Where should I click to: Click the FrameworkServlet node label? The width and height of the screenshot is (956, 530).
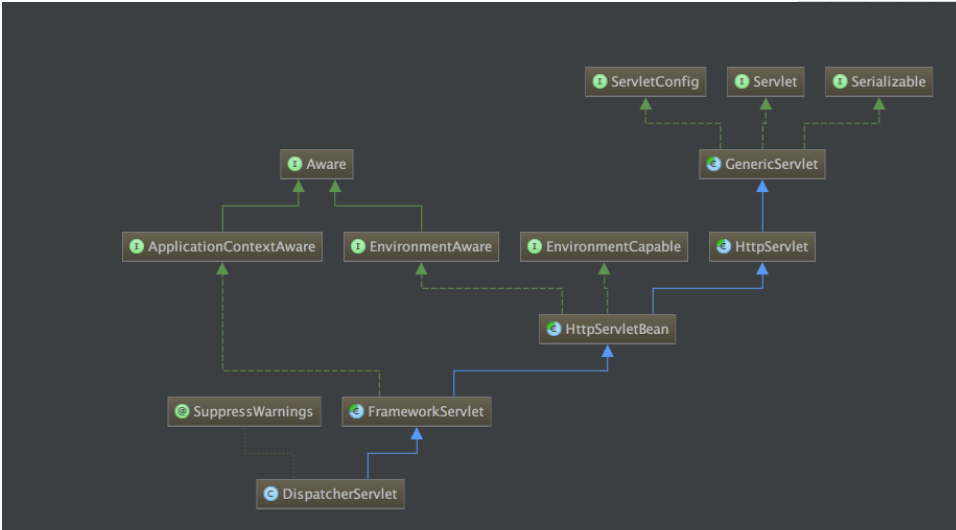[x=426, y=412]
